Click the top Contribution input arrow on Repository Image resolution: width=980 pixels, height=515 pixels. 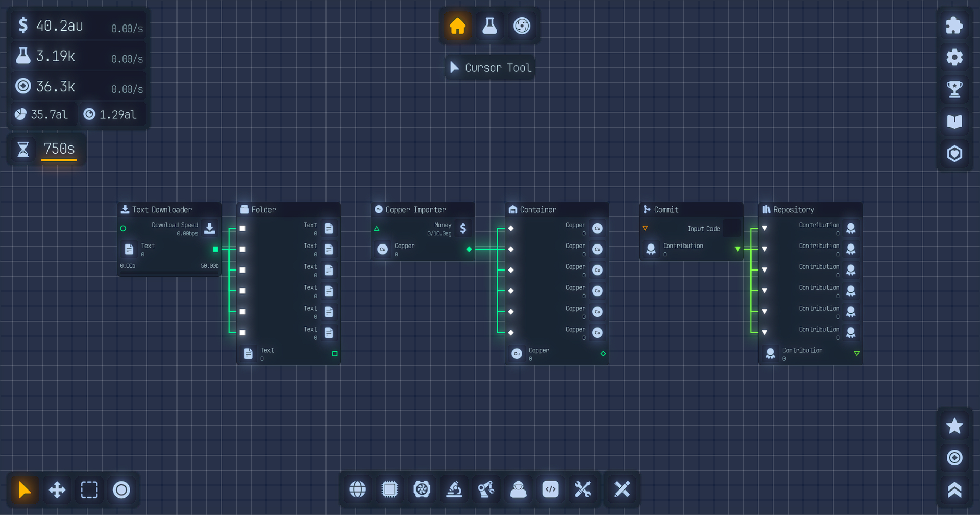764,229
